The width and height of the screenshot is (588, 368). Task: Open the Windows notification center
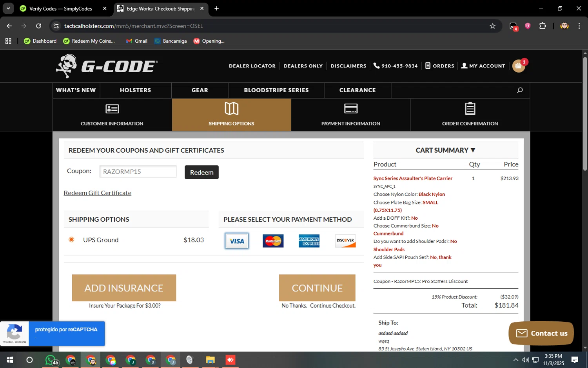(x=575, y=360)
